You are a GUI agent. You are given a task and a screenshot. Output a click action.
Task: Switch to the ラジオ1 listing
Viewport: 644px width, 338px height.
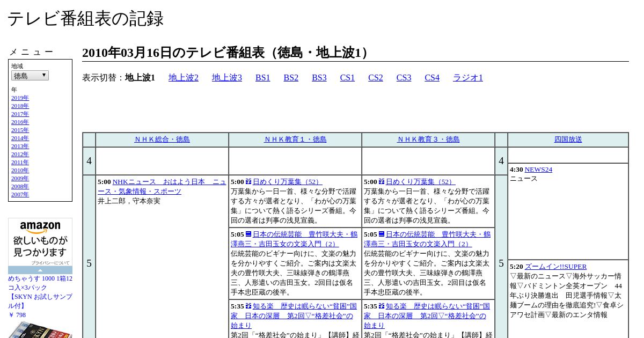click(x=468, y=78)
